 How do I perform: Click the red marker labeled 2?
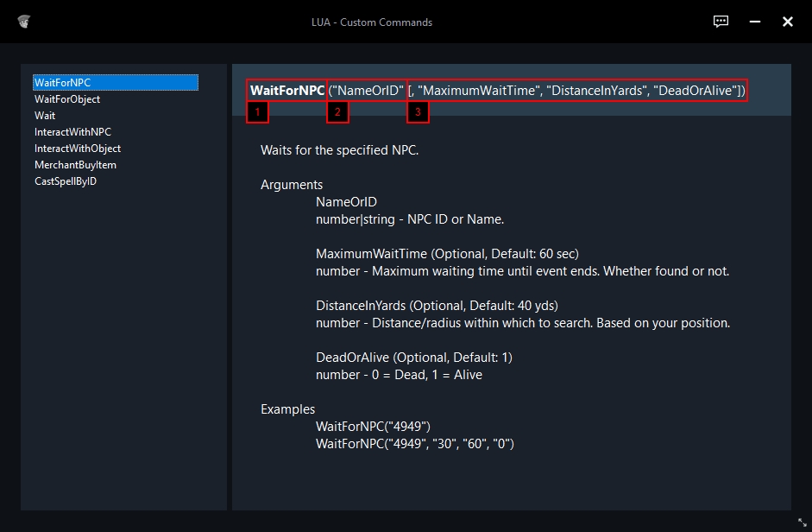coord(337,112)
